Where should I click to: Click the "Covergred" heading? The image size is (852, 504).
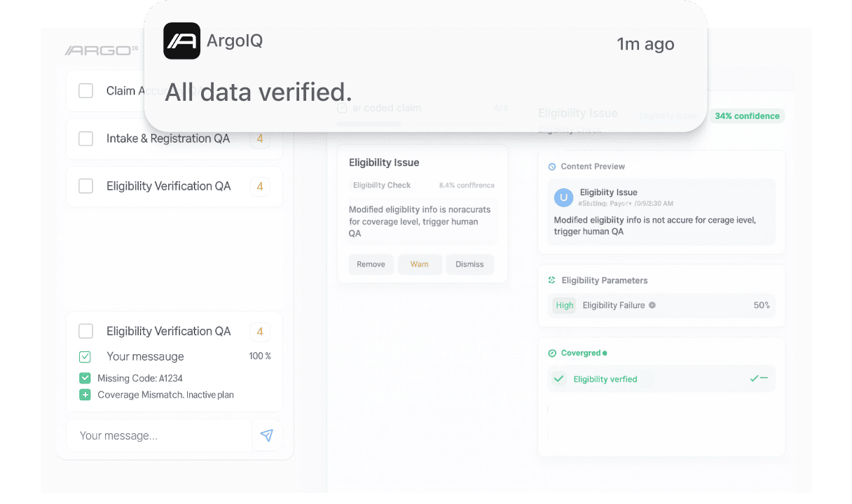(x=581, y=353)
